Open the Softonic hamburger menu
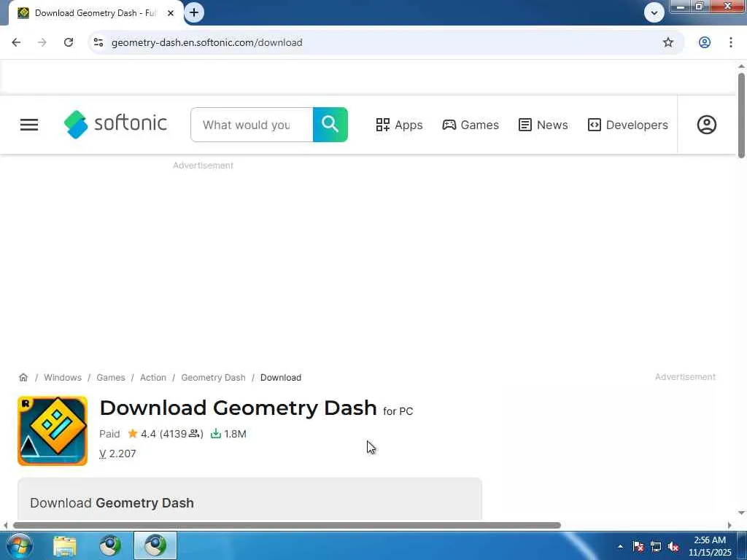This screenshot has width=747, height=560. point(29,125)
